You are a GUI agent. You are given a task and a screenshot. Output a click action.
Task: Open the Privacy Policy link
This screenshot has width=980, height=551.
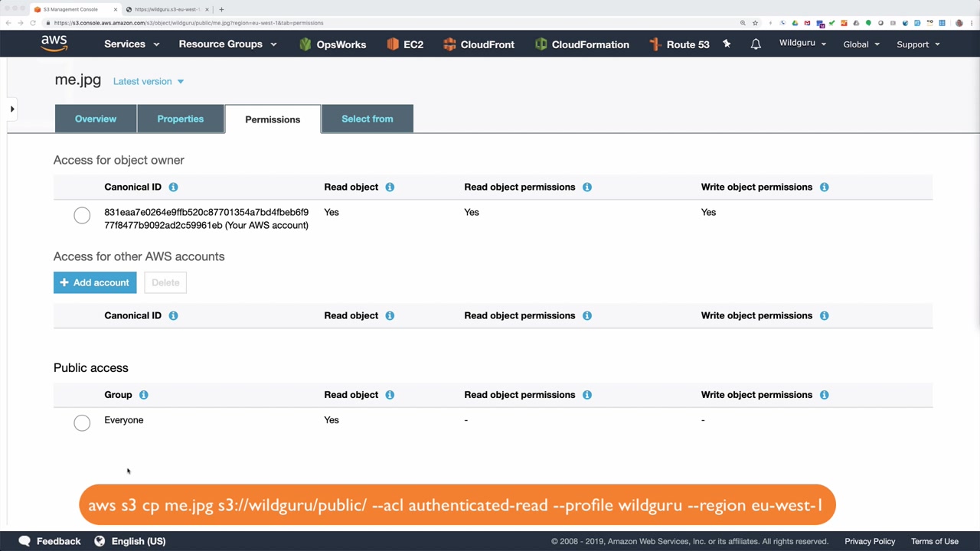coord(870,541)
